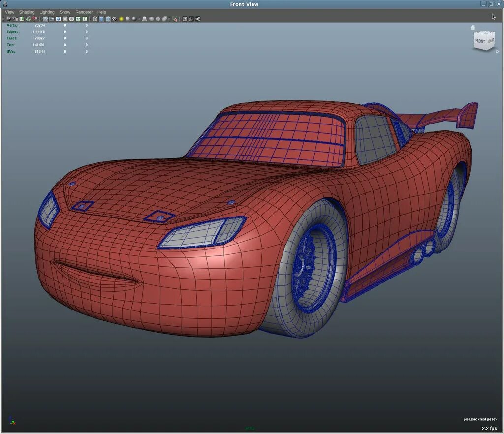The width and height of the screenshot is (504, 434).
Task: Click the Select Camera icon
Action: pos(8,19)
